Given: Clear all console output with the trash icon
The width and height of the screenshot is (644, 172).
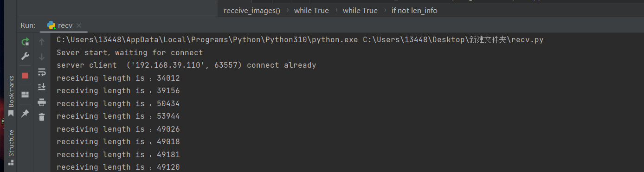Looking at the screenshot, I should [x=42, y=117].
